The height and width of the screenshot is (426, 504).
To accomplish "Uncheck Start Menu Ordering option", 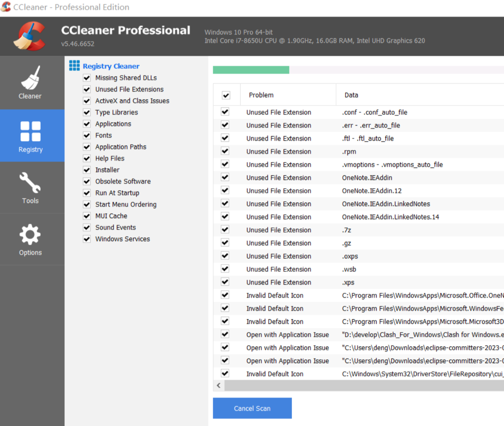I will (87, 205).
